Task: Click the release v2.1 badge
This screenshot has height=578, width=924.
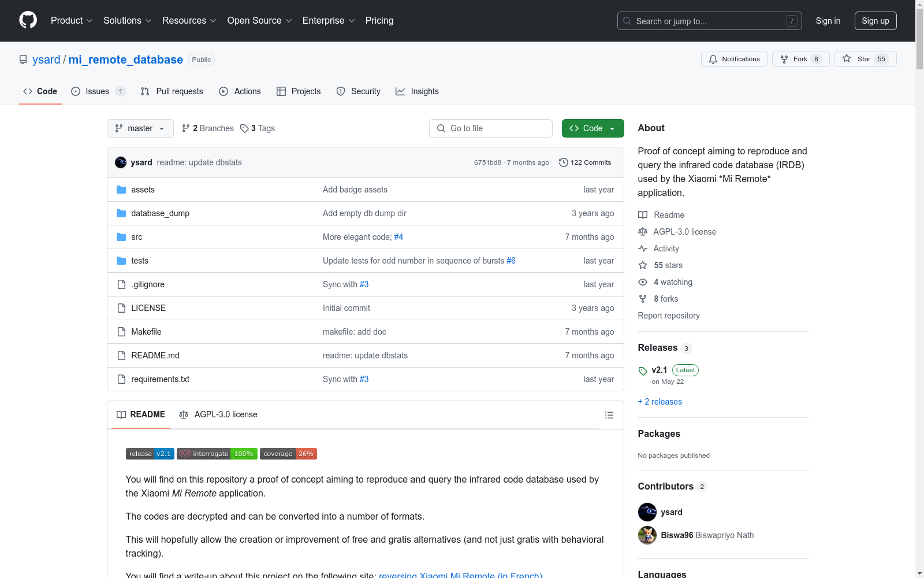Action: click(150, 454)
